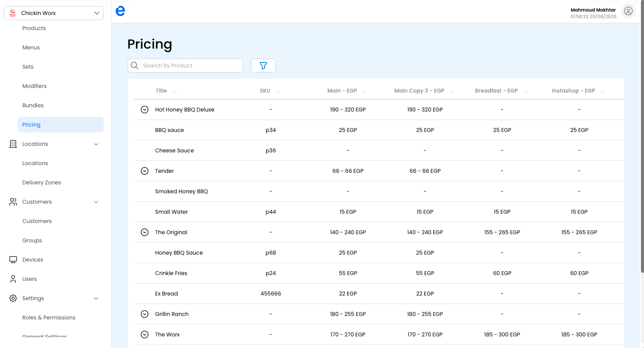This screenshot has height=348, width=644.
Task: Click the Chickin Worx brand logo
Action: (x=12, y=13)
